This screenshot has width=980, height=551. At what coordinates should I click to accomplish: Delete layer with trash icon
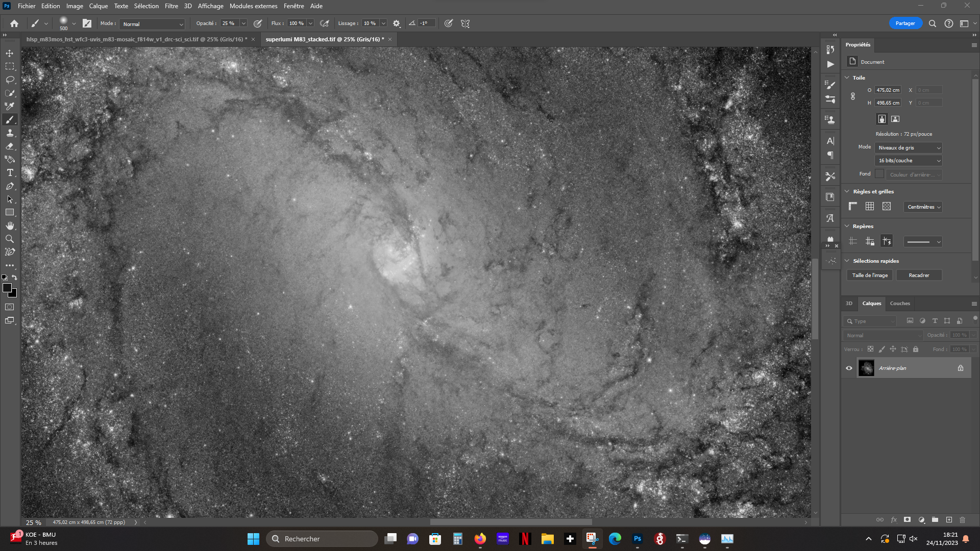point(963,520)
